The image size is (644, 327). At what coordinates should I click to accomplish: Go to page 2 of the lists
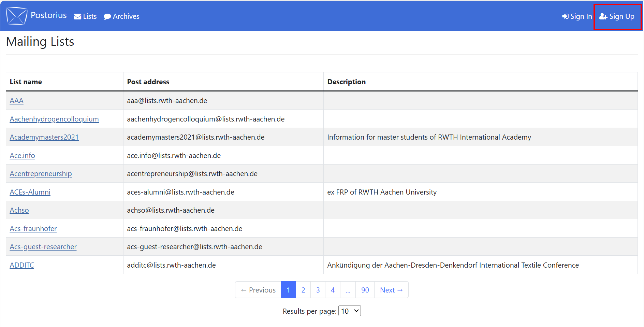[x=303, y=289]
